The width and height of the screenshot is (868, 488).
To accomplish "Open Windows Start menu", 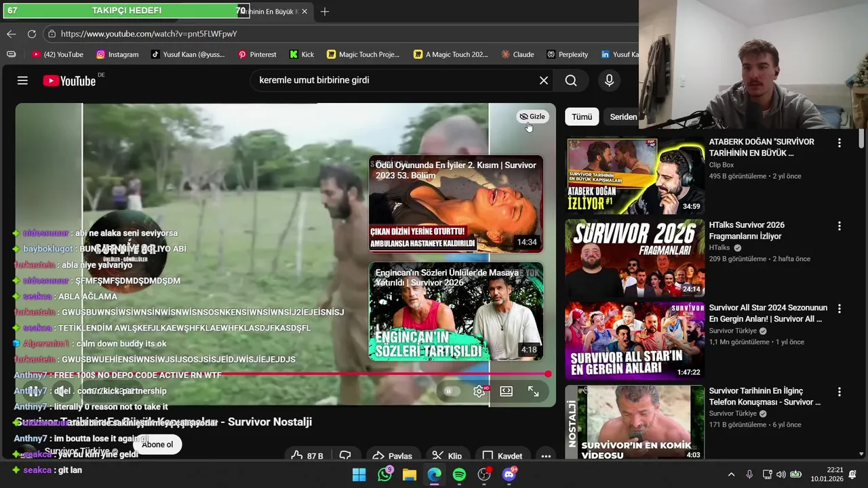I will [359, 474].
